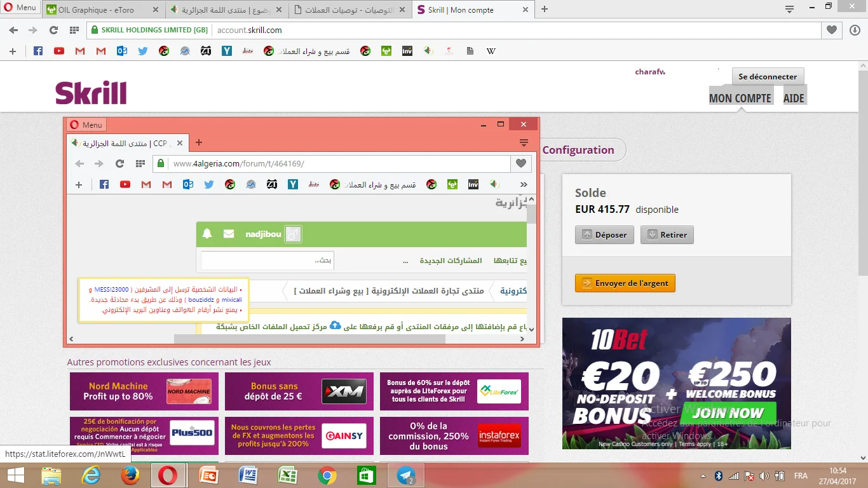Click the Wikipedia bookmark in the bookmarks bar
This screenshot has width=868, height=488.
491,51
